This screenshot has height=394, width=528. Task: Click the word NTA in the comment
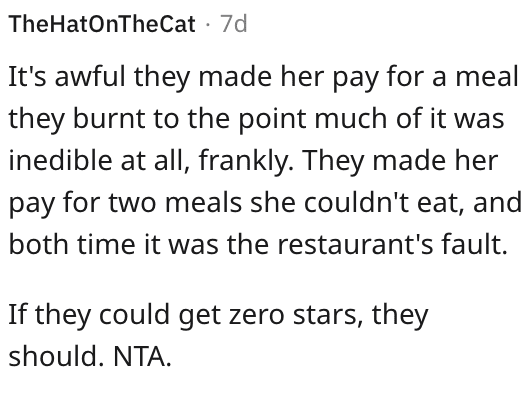click(x=142, y=356)
